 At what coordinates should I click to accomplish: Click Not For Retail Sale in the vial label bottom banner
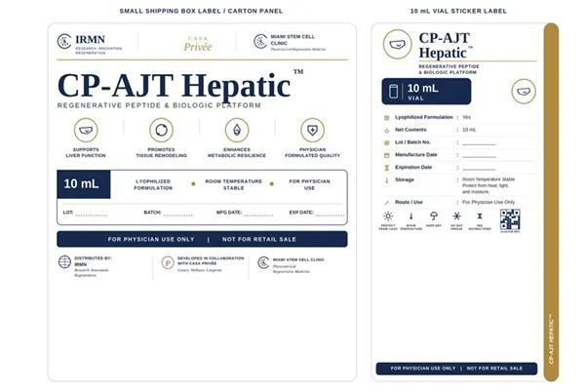[494, 369]
